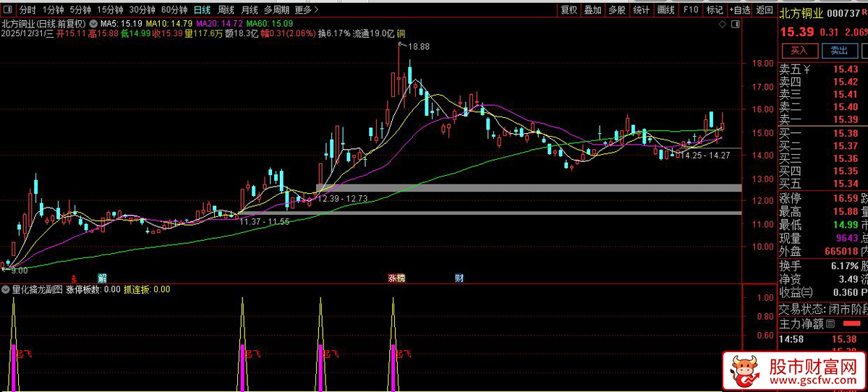Add stock via +自选 button
Screen dimensions: 868x392
coord(740,10)
